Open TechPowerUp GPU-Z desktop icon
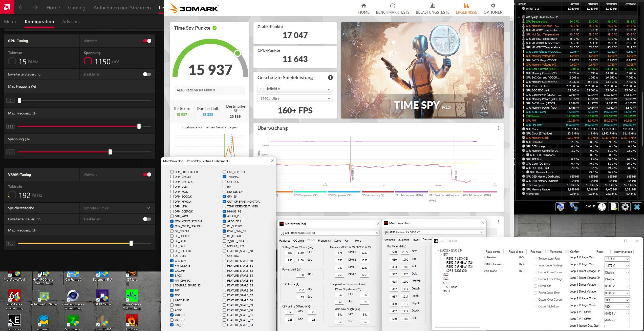Screen dimensions: 644x331 tap(44, 298)
